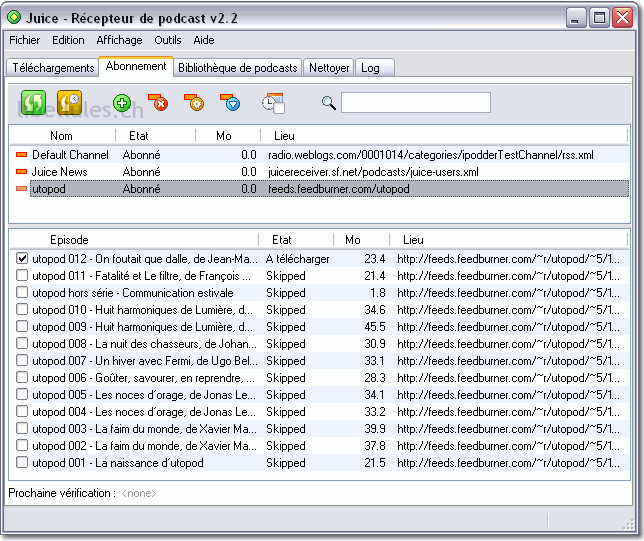
Task: Click the Juice green logo in the title bar
Action: [x=14, y=18]
